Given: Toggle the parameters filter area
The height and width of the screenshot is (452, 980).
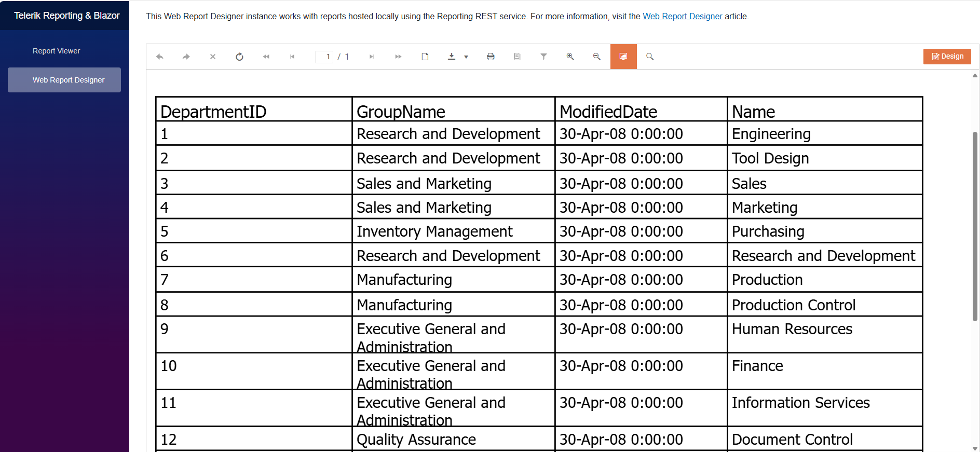Looking at the screenshot, I should tap(543, 57).
